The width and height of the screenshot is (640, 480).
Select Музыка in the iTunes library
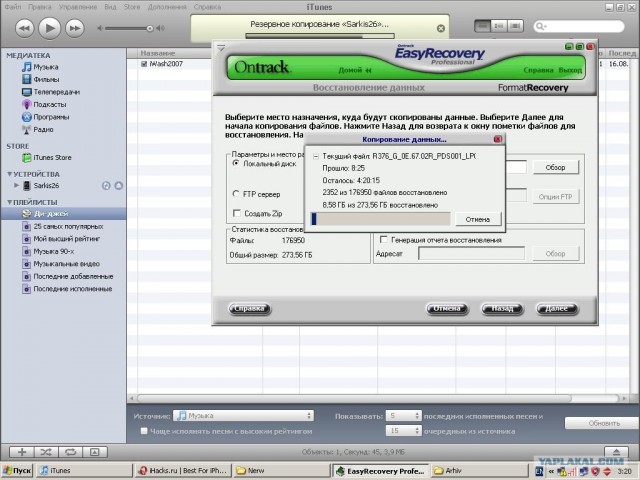[x=46, y=67]
